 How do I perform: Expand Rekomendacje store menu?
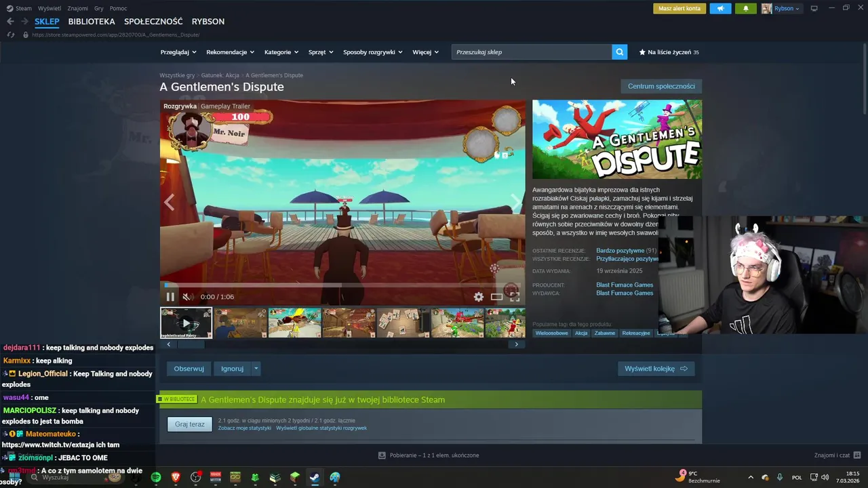pyautogui.click(x=231, y=52)
